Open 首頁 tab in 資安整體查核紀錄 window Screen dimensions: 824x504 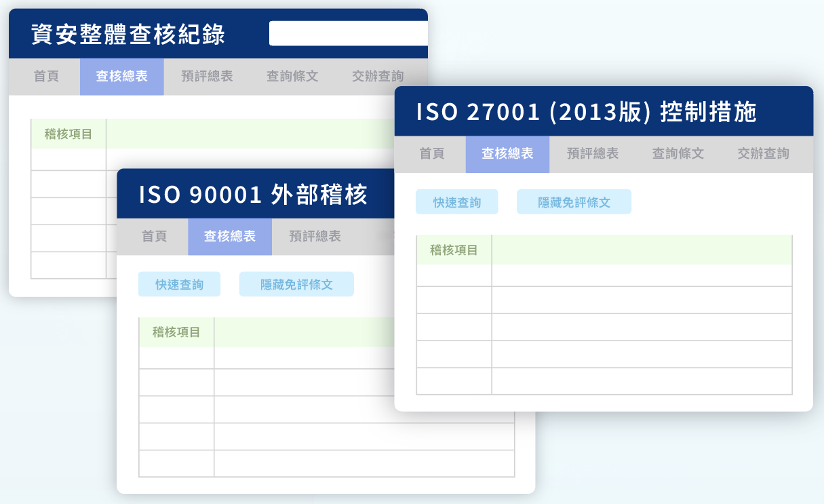(x=46, y=77)
